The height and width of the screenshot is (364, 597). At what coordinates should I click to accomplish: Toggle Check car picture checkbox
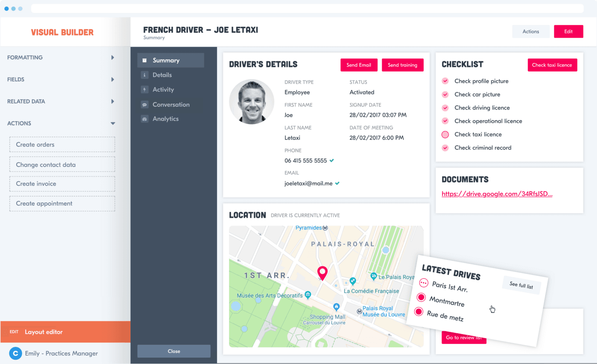point(445,94)
